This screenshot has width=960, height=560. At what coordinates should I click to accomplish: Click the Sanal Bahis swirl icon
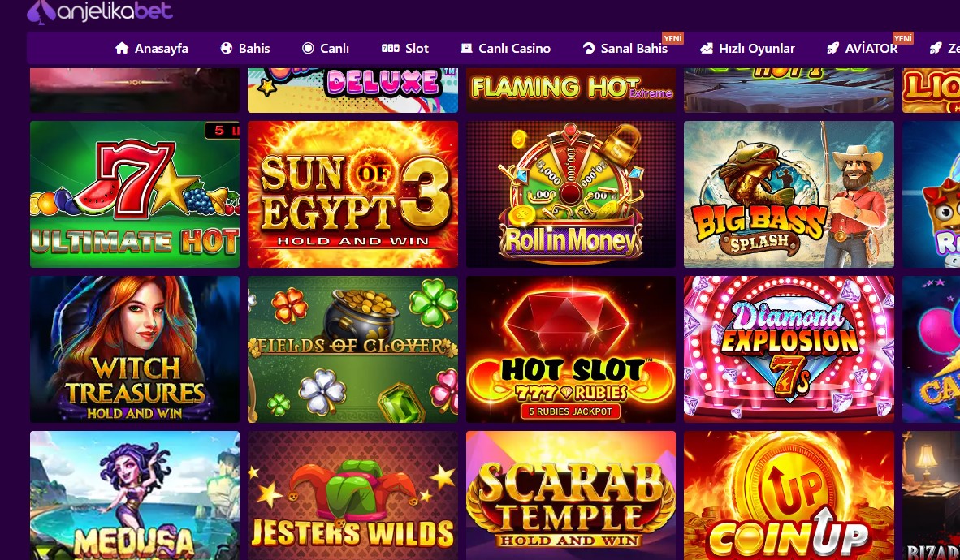(588, 48)
